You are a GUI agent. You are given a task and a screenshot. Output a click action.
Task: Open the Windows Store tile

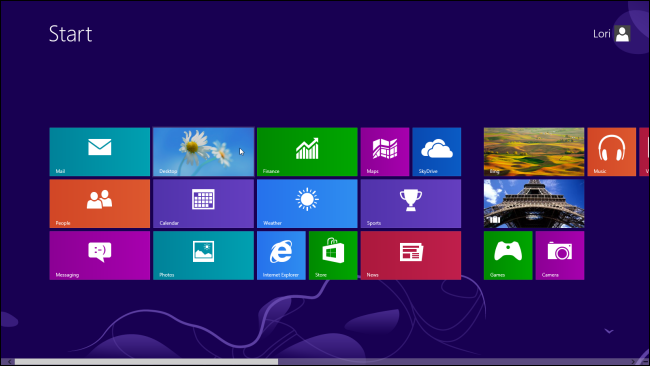click(333, 255)
